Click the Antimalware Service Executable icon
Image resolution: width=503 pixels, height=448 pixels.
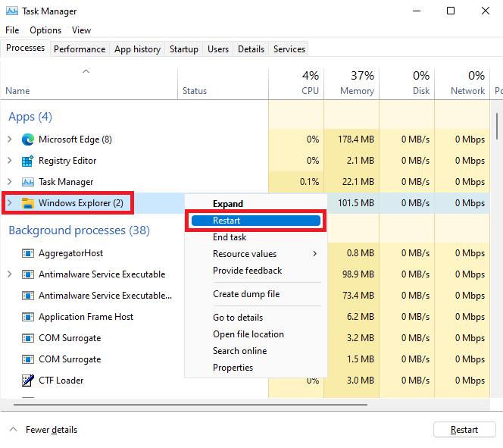pyautogui.click(x=28, y=274)
